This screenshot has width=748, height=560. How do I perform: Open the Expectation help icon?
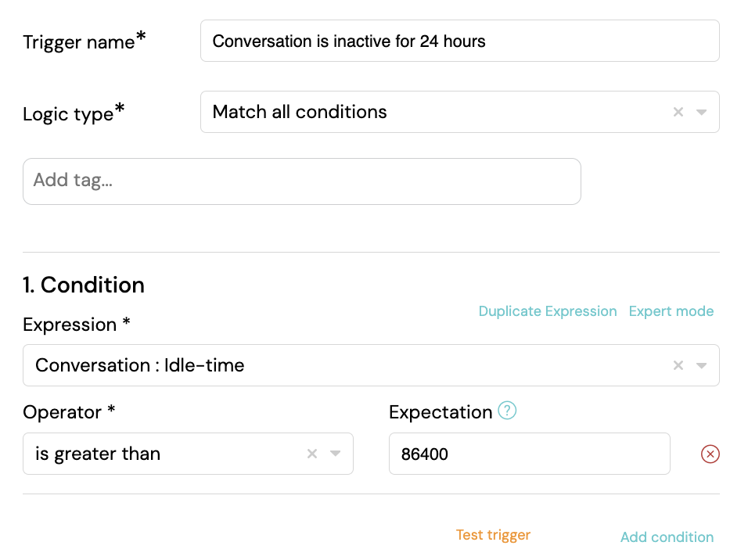tap(507, 411)
